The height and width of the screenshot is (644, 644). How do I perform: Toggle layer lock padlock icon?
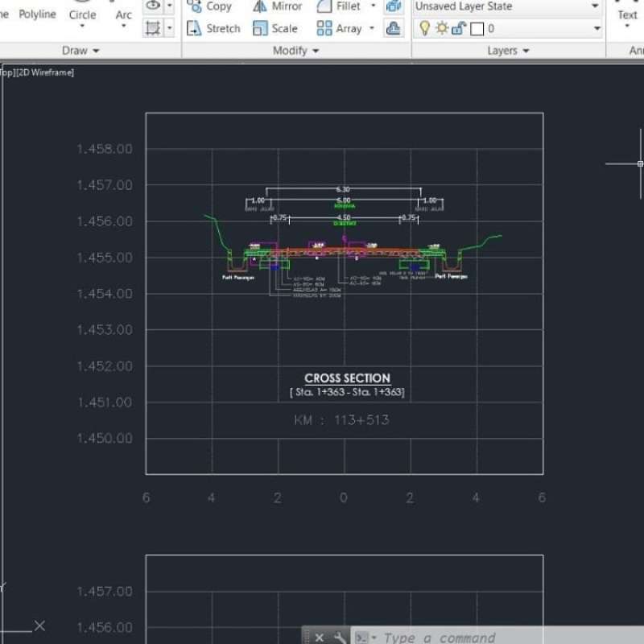[x=458, y=28]
